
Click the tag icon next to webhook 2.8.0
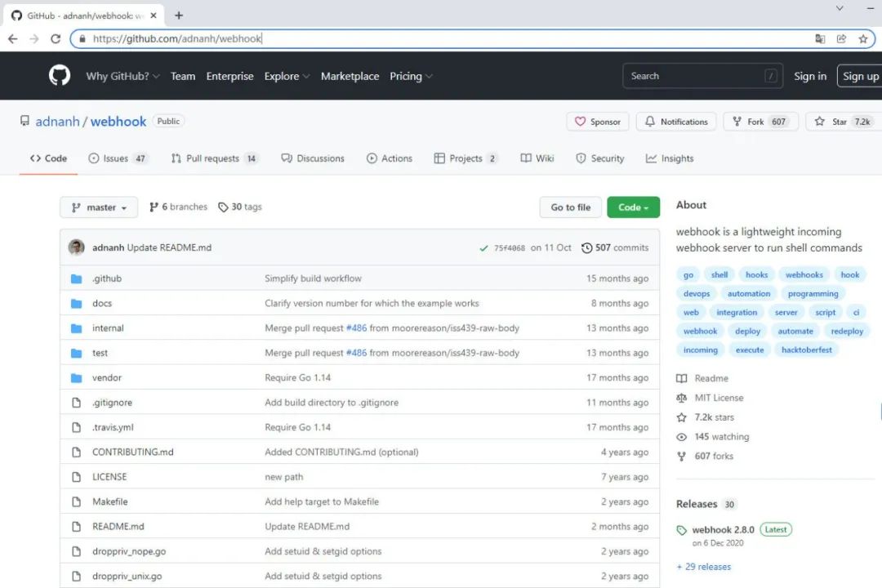click(x=682, y=530)
